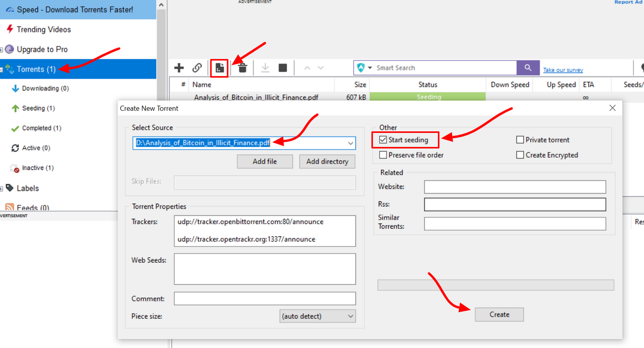Viewport: 644px width, 348px height.
Task: Open the Take our survey link
Action: 563,70
